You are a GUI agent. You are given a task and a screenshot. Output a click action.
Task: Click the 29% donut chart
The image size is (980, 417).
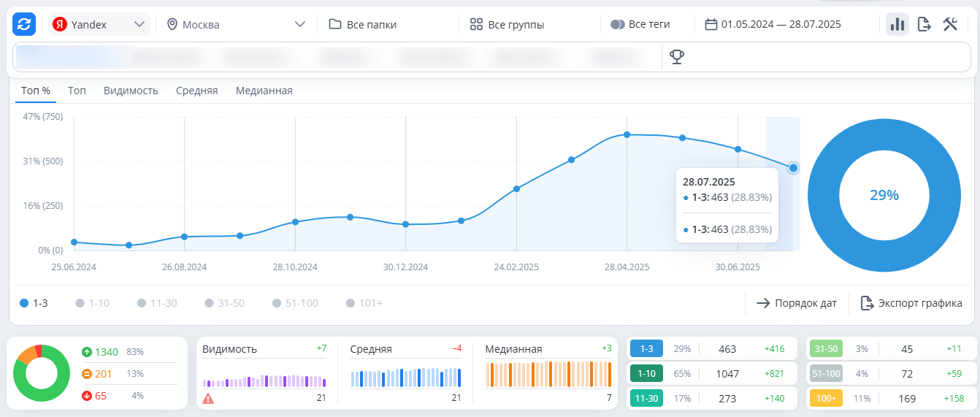[x=884, y=195]
